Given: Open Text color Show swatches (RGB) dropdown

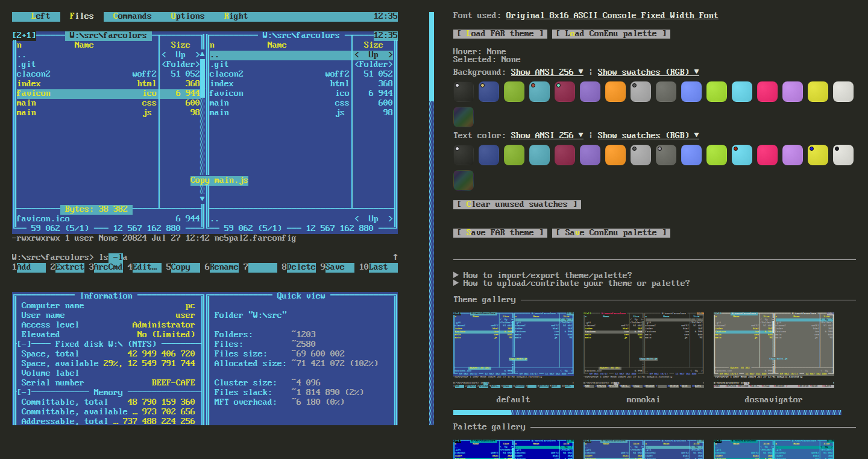Looking at the screenshot, I should [x=648, y=135].
